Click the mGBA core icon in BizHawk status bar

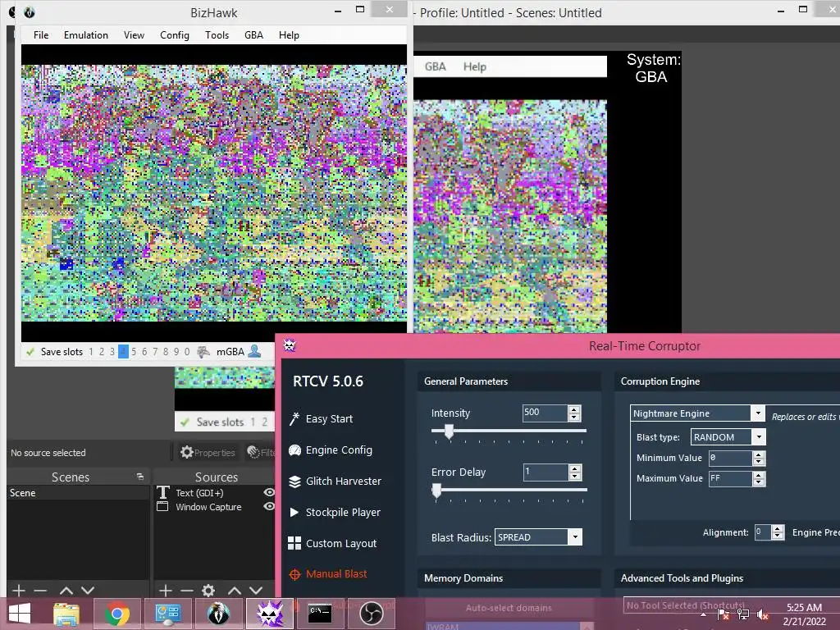click(x=203, y=352)
